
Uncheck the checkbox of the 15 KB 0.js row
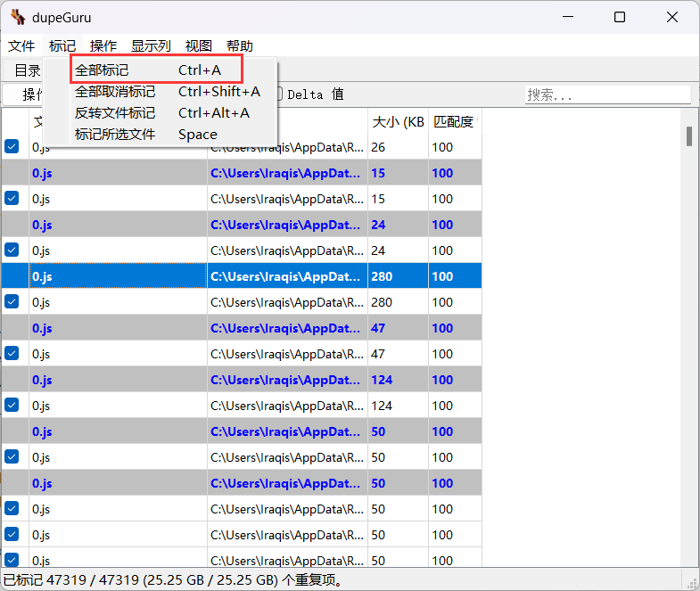click(12, 198)
